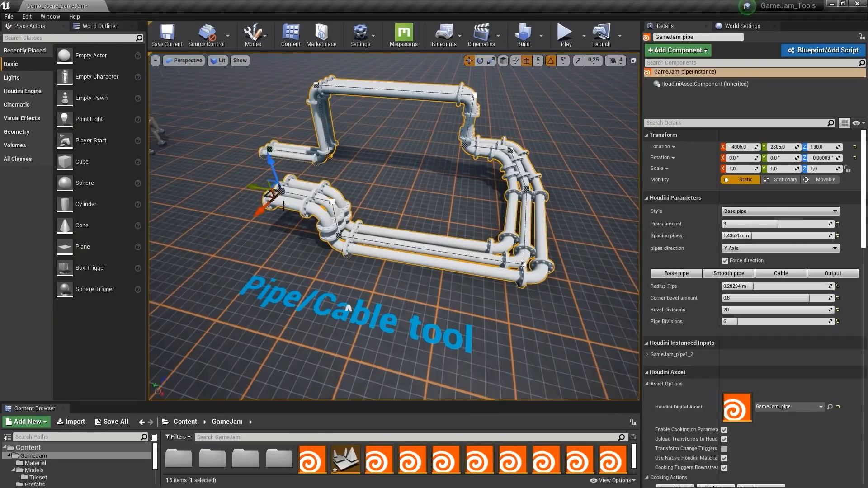Collapse the Transform section
The width and height of the screenshot is (868, 488).
coord(646,135)
